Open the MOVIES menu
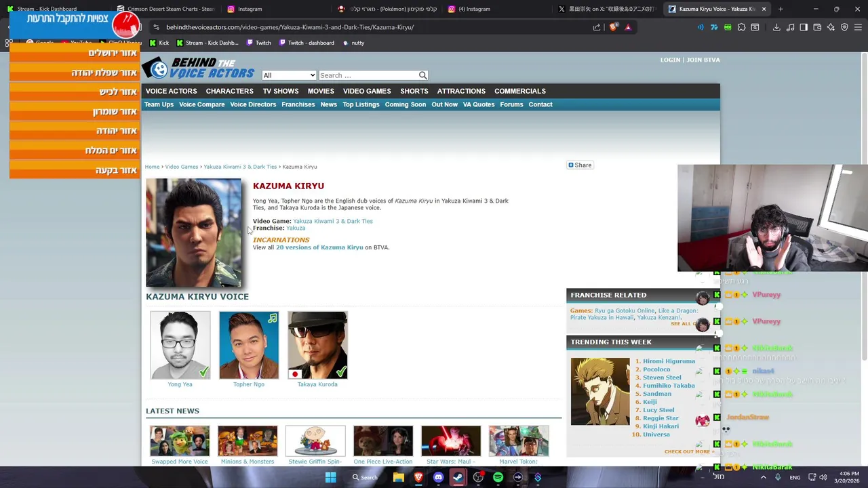 point(321,91)
